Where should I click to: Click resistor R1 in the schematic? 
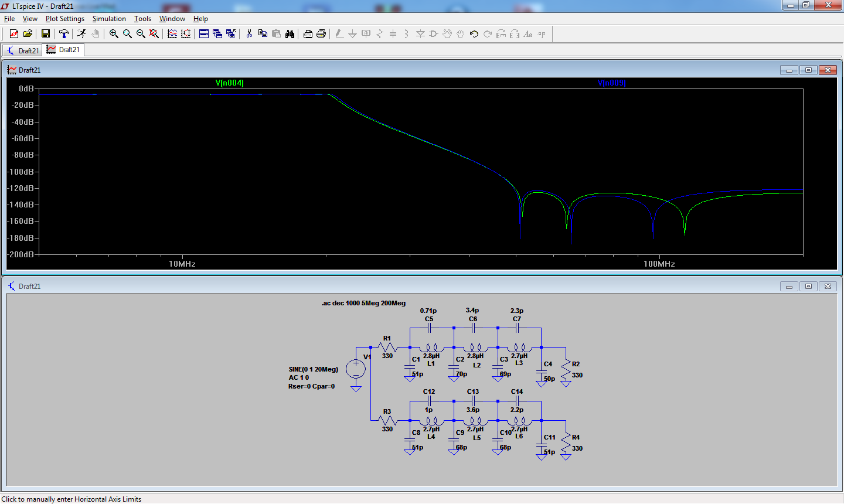coord(387,347)
